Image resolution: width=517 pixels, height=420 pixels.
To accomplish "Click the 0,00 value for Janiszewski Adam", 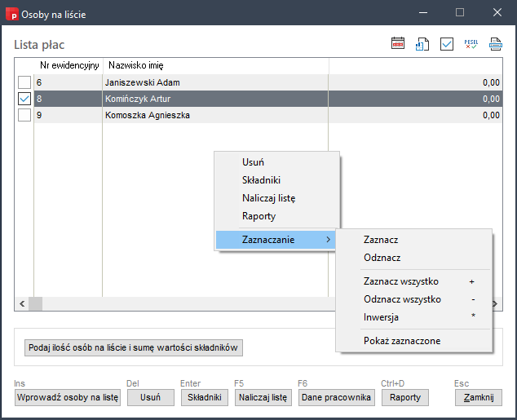I will tap(491, 82).
